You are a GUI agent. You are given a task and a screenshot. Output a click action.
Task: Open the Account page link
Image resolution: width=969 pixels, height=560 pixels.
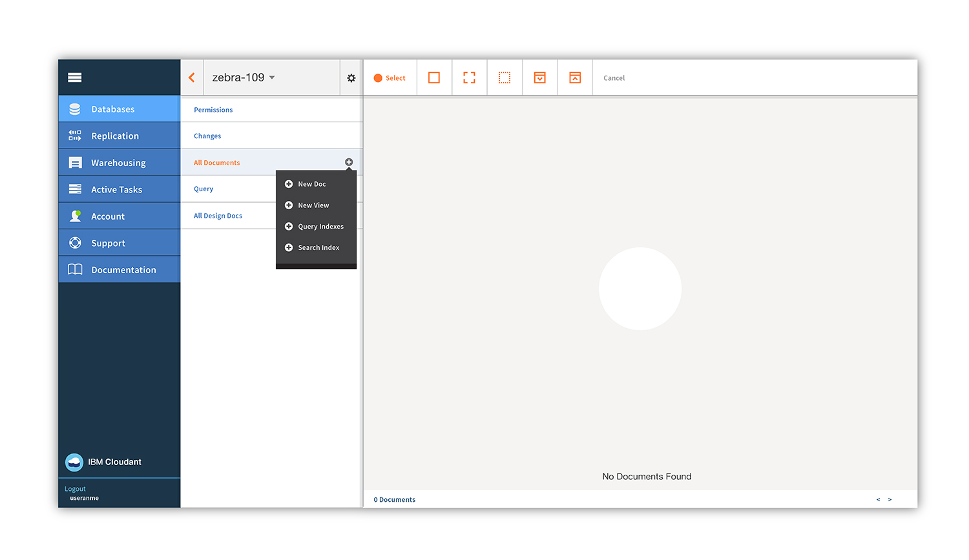120,216
